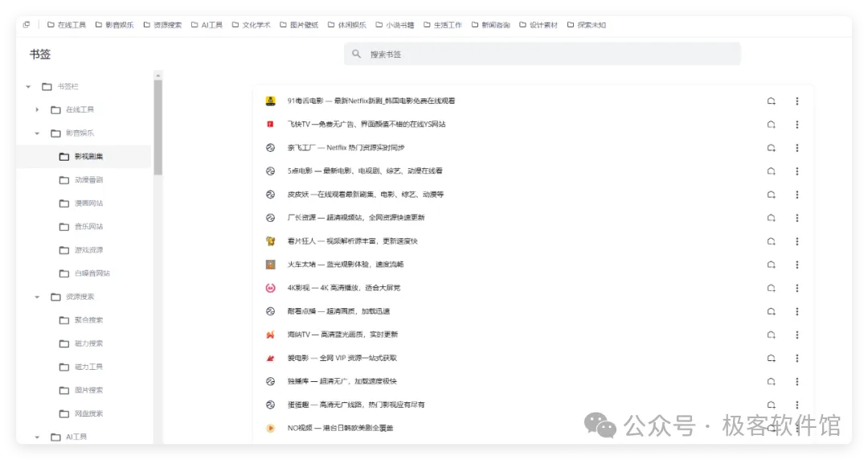Click the icon beside 皮皮妖 menu dots
This screenshot has width=868, height=460.
pos(771,195)
